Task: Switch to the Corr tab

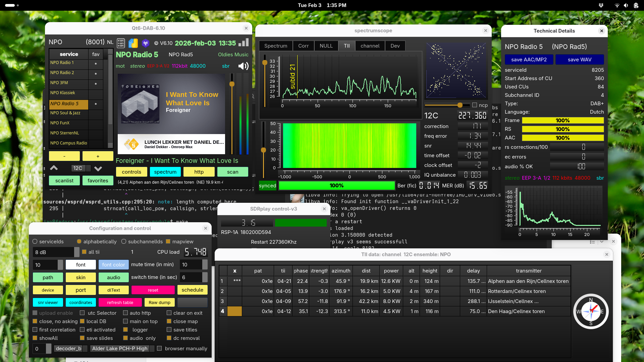Action: pos(303,46)
